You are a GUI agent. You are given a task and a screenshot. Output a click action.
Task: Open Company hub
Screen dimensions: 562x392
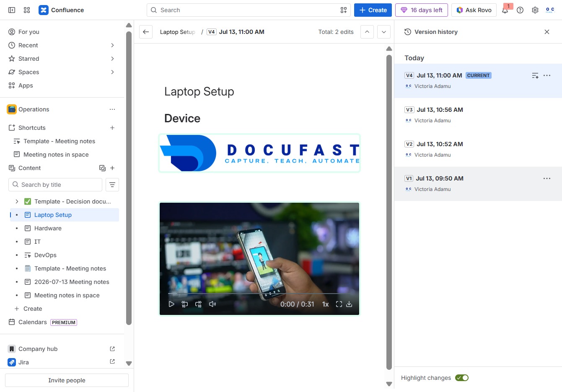coord(38,349)
